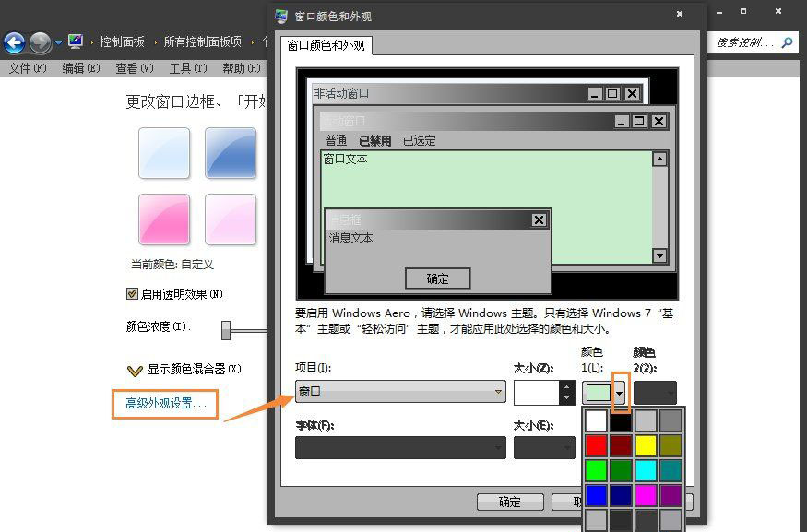Click the 颜色1 pale green color preview
The width and height of the screenshot is (807, 532).
[598, 394]
